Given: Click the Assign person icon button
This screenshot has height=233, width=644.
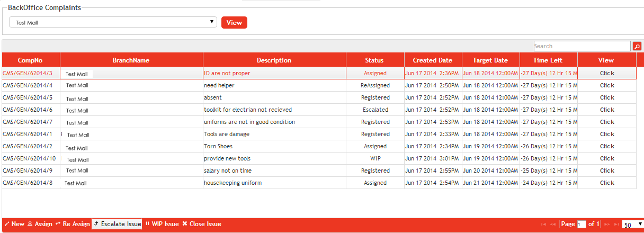Looking at the screenshot, I should coord(40,224).
